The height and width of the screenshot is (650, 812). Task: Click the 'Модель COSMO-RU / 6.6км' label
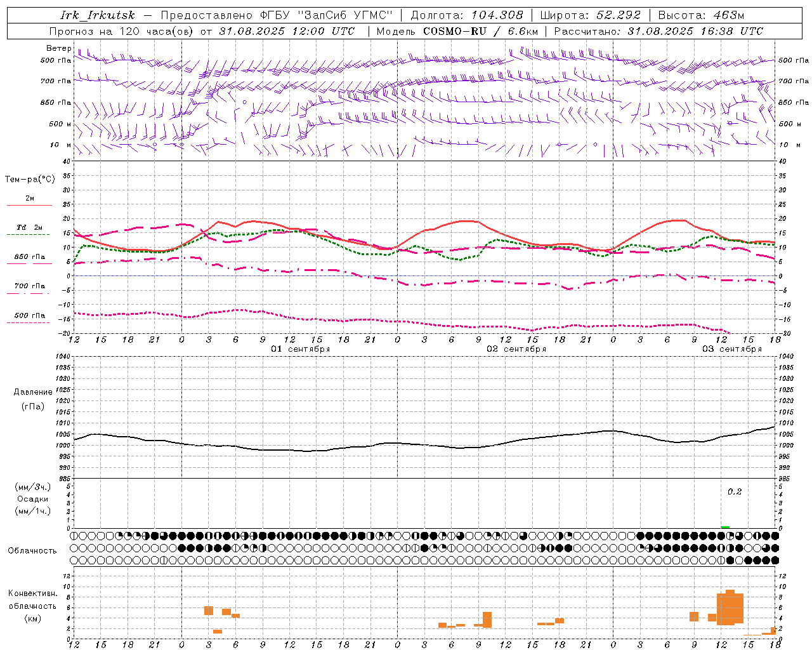[457, 31]
